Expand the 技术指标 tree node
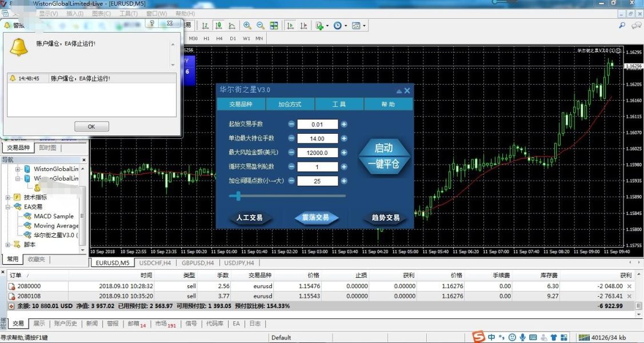The image size is (644, 343). (x=9, y=197)
